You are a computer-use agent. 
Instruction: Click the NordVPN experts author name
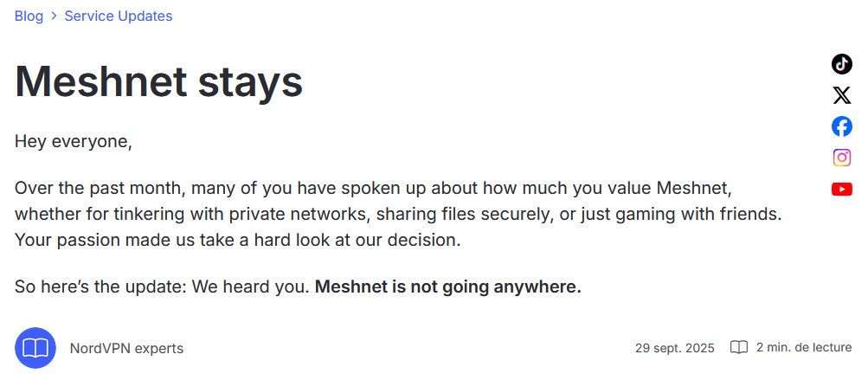(126, 348)
